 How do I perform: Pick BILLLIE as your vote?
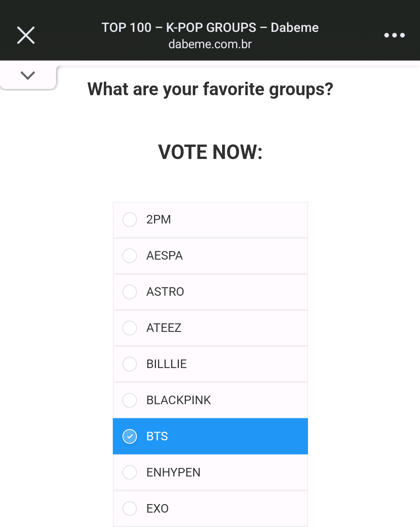(x=129, y=364)
